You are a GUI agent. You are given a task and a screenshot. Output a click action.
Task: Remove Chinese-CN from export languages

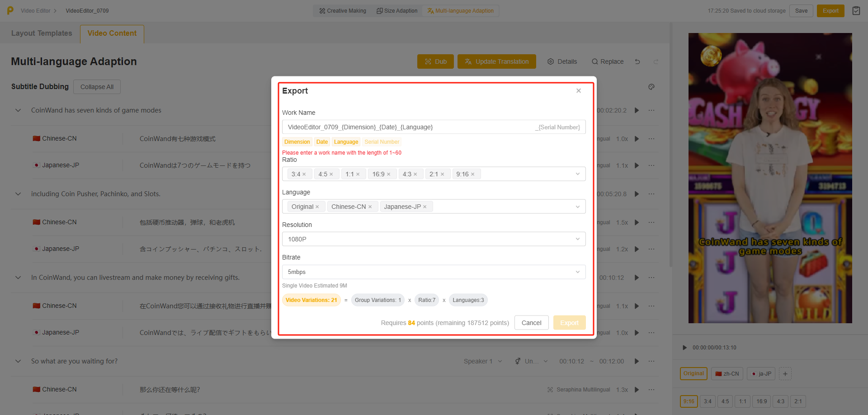click(x=370, y=207)
